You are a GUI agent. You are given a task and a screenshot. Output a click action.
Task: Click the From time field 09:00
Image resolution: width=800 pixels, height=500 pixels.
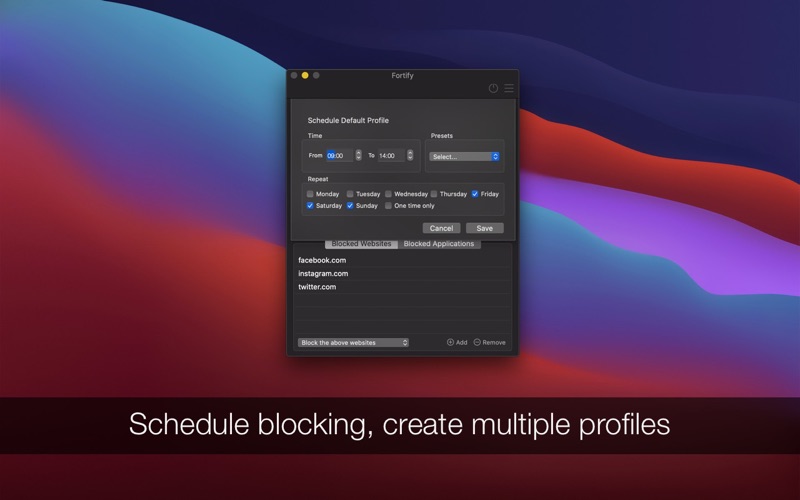tap(340, 156)
